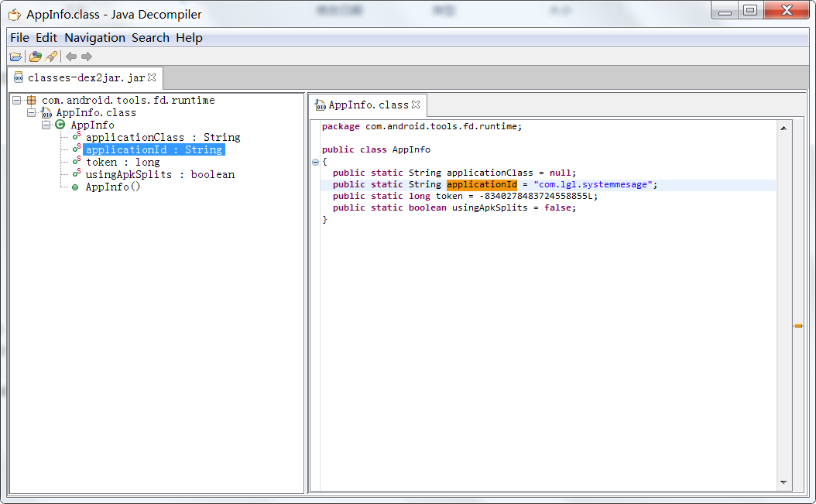Click the Backward arrow icon
The image size is (816, 504).
click(x=71, y=57)
